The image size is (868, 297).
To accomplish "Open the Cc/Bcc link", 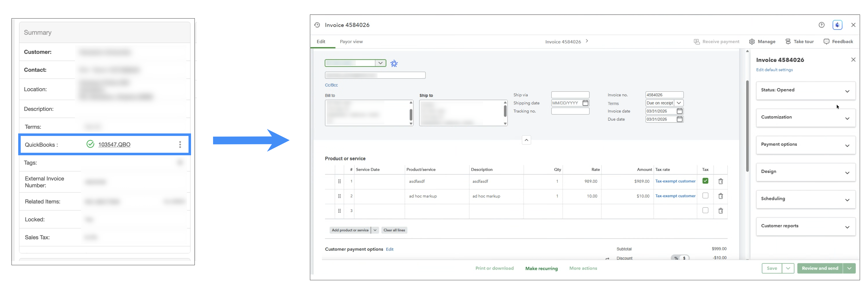I will pyautogui.click(x=331, y=85).
